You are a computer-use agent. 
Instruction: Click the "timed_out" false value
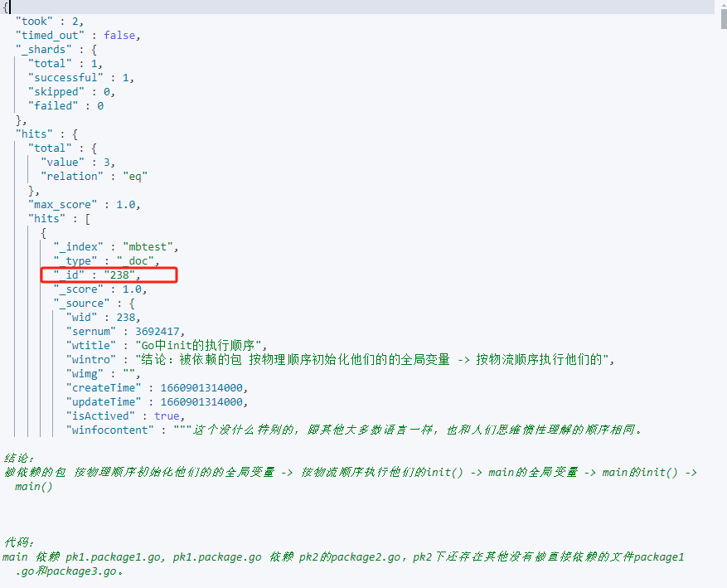pos(121,35)
